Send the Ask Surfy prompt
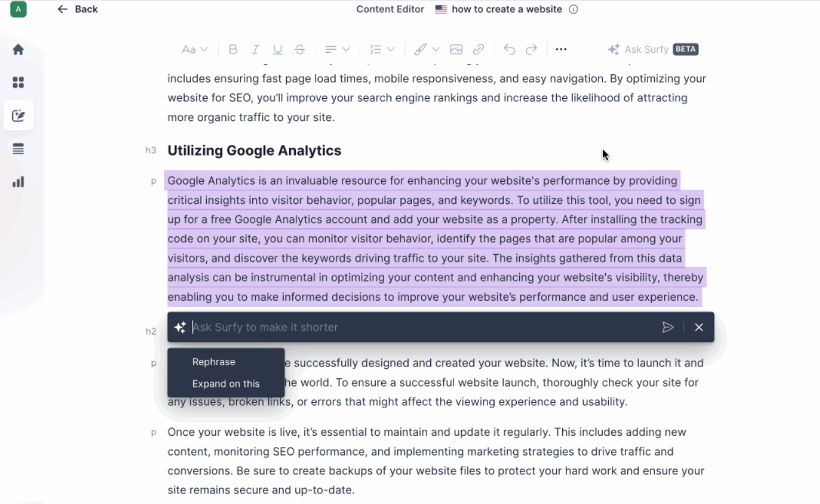The image size is (820, 504). pos(668,327)
